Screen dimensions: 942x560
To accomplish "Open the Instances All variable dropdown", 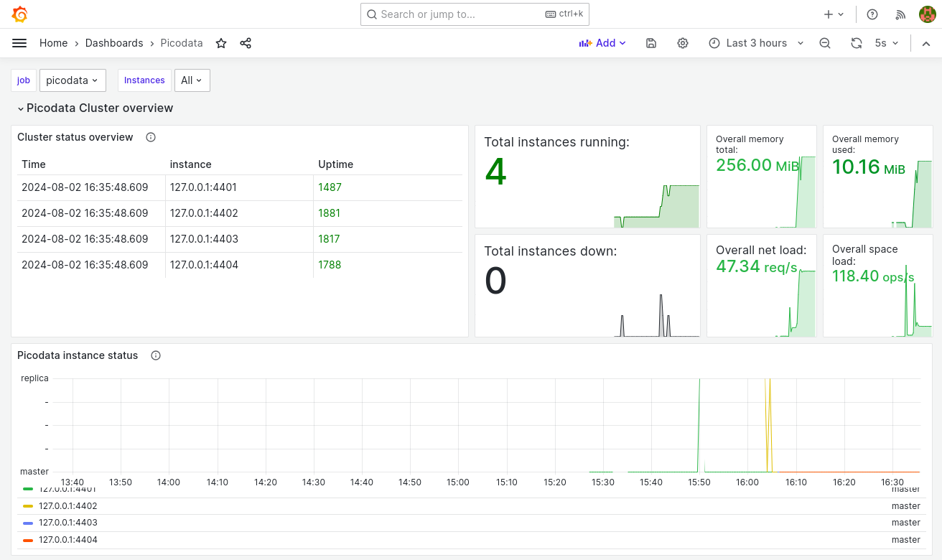I will pos(192,80).
